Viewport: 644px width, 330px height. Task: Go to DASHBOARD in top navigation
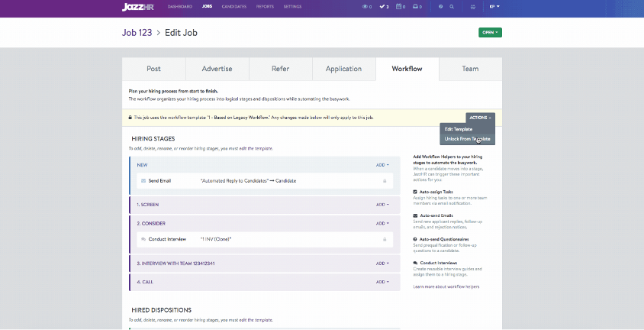[180, 7]
